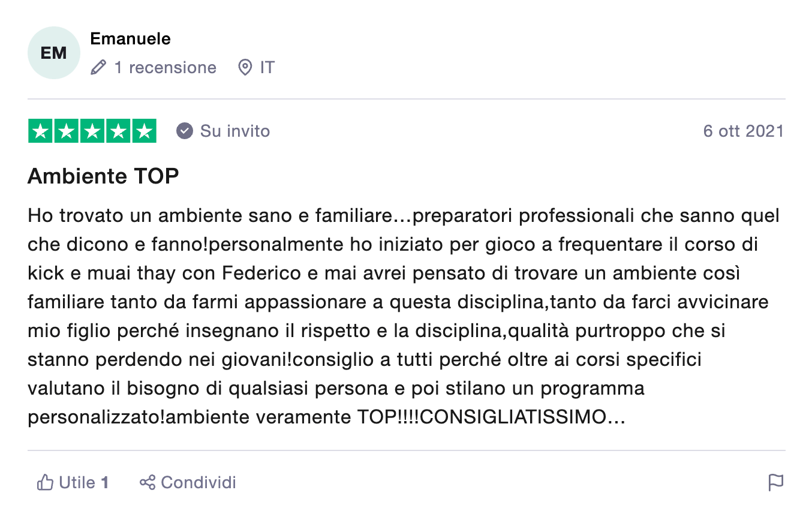The width and height of the screenshot is (812, 523).
Task: Click the "1 recensione" link
Action: (x=165, y=67)
